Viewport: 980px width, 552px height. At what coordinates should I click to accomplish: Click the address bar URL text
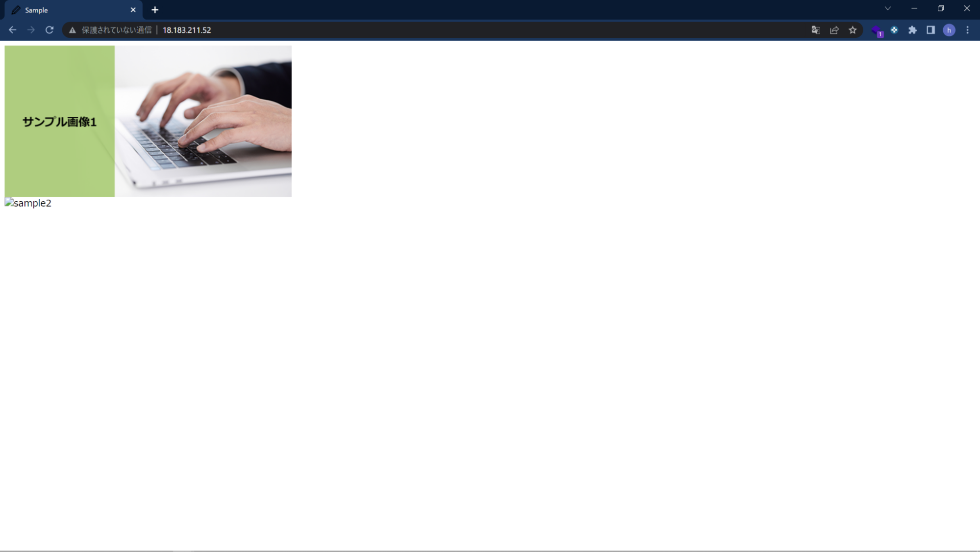tap(187, 29)
